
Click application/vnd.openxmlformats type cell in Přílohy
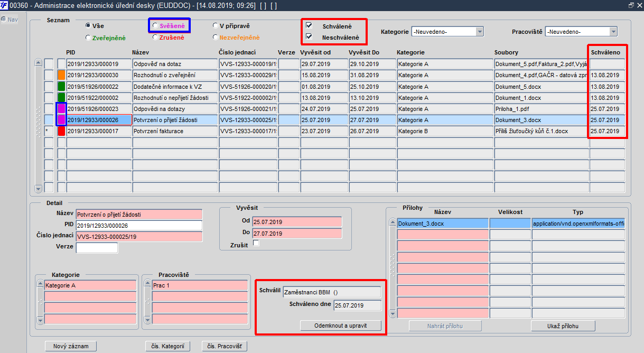click(x=578, y=224)
